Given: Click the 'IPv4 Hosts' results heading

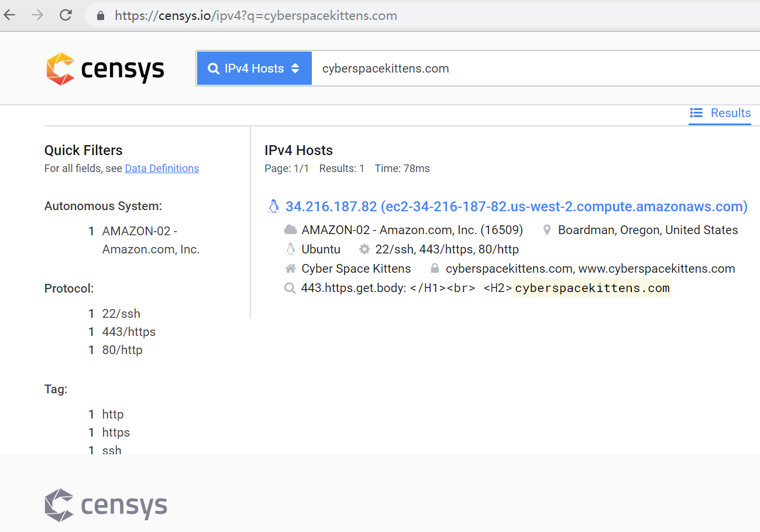Looking at the screenshot, I should pyautogui.click(x=298, y=150).
